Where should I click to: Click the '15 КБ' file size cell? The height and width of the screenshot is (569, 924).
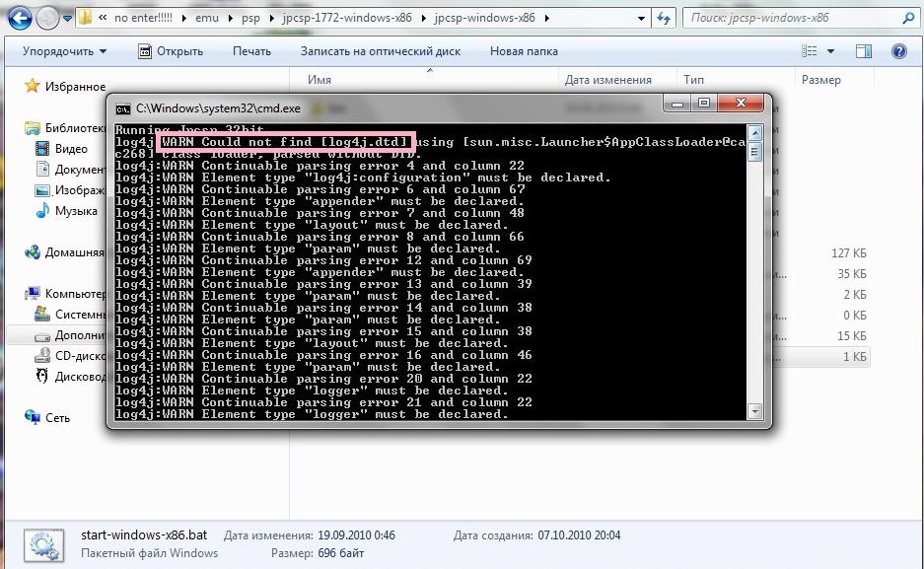tap(851, 335)
